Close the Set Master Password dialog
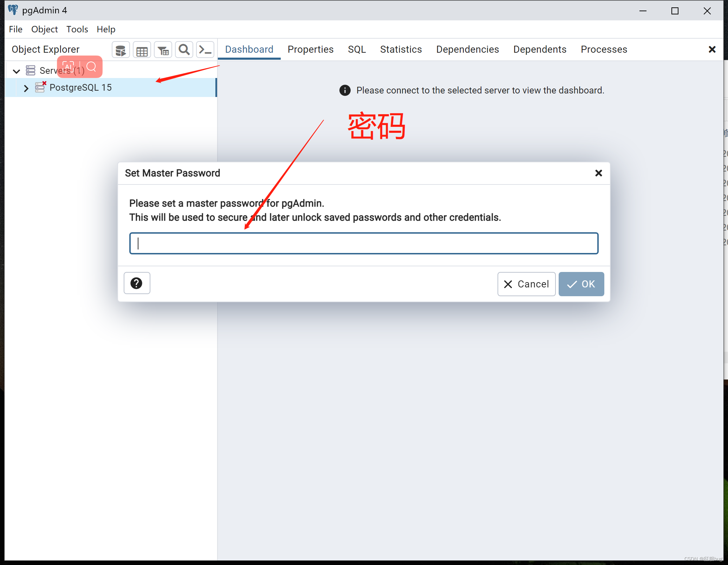Viewport: 728px width, 565px height. 599,173
